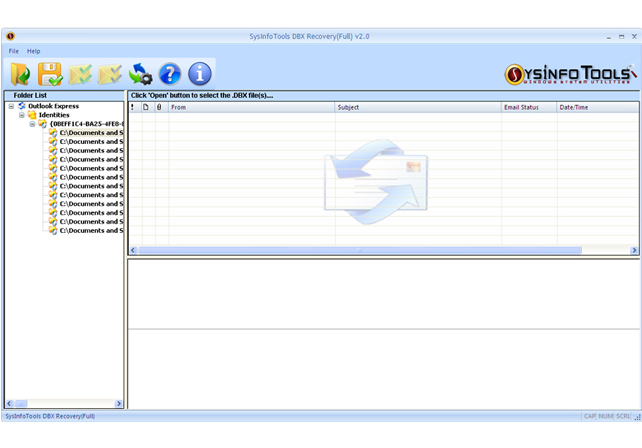642x448 pixels.
Task: Click the priority exclamation column header
Action: pyautogui.click(x=133, y=107)
